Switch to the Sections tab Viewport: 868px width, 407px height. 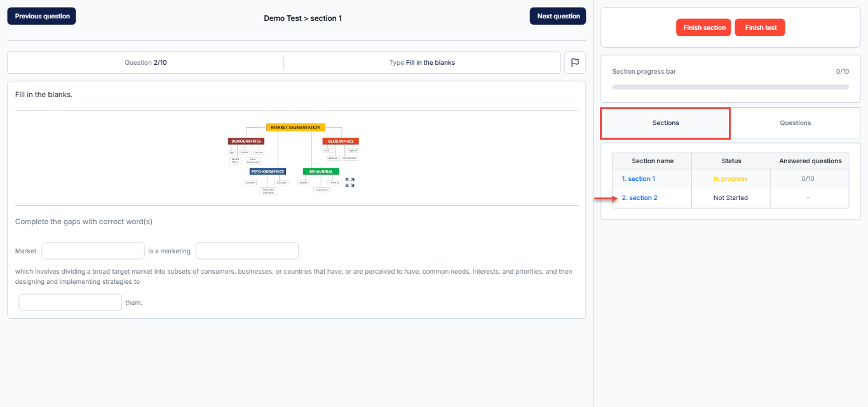[665, 123]
